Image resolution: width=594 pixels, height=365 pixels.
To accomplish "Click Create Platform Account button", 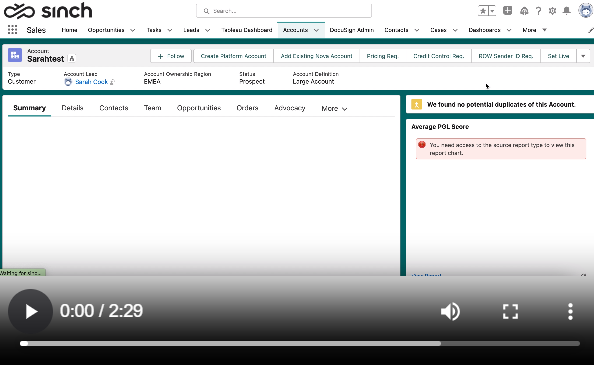I will point(233,56).
